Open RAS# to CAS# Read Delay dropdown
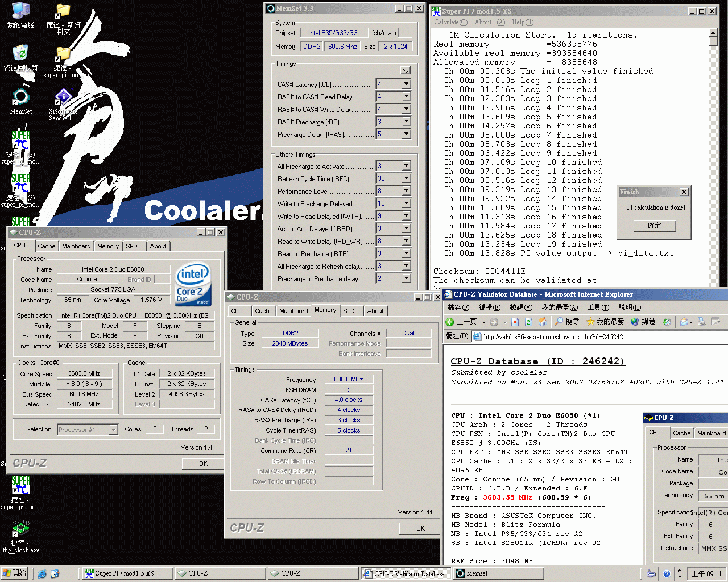This screenshot has width=728, height=582. click(x=406, y=97)
